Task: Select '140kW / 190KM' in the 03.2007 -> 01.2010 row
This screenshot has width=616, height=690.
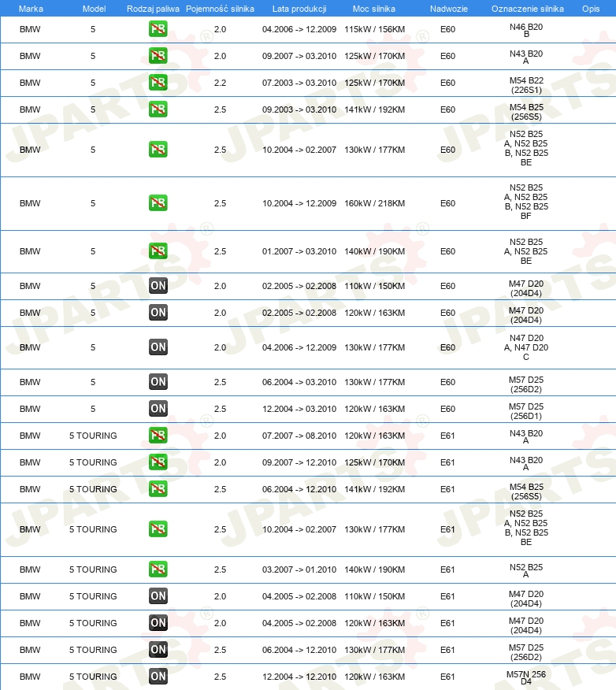Action: click(x=374, y=569)
